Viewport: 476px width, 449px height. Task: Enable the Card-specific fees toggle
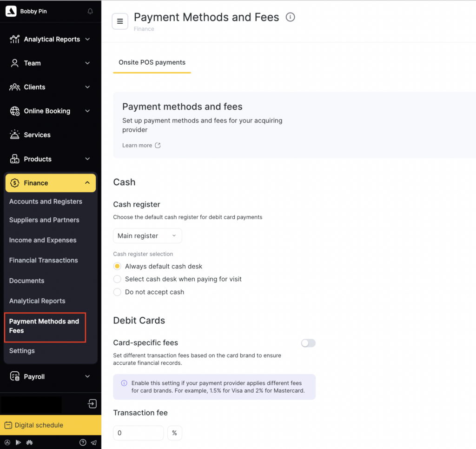pyautogui.click(x=308, y=343)
